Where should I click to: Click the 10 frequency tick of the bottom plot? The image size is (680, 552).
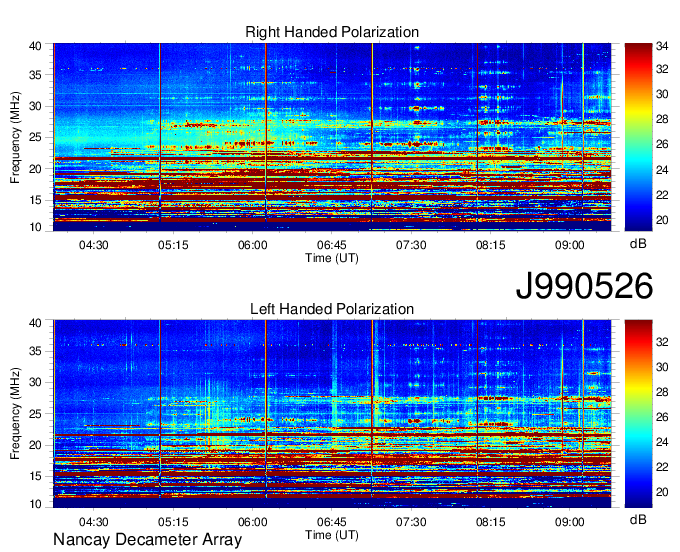36,504
